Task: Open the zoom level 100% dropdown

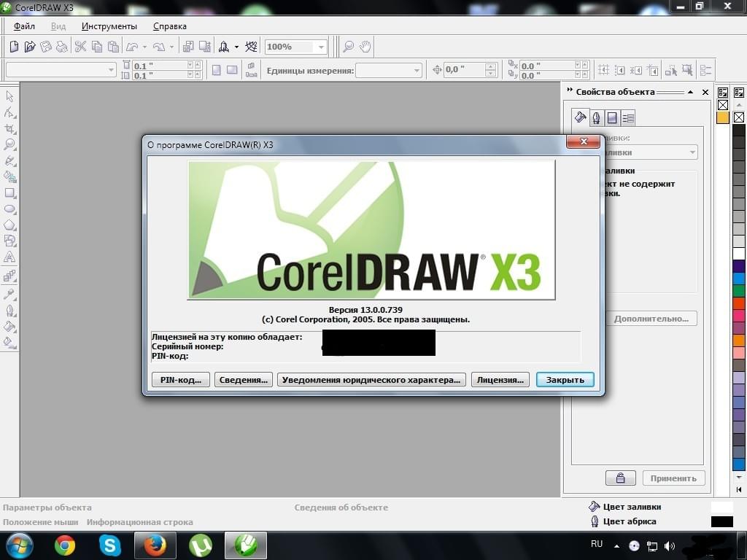Action: tap(321, 47)
